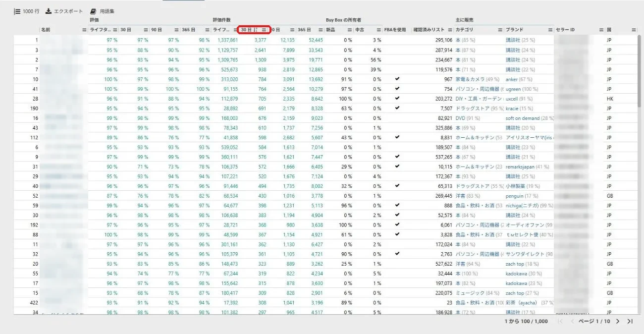Screen dimensions: 644x334
Task: Open brand link 講談社 (25 %) in row 1
Action: 520,40
